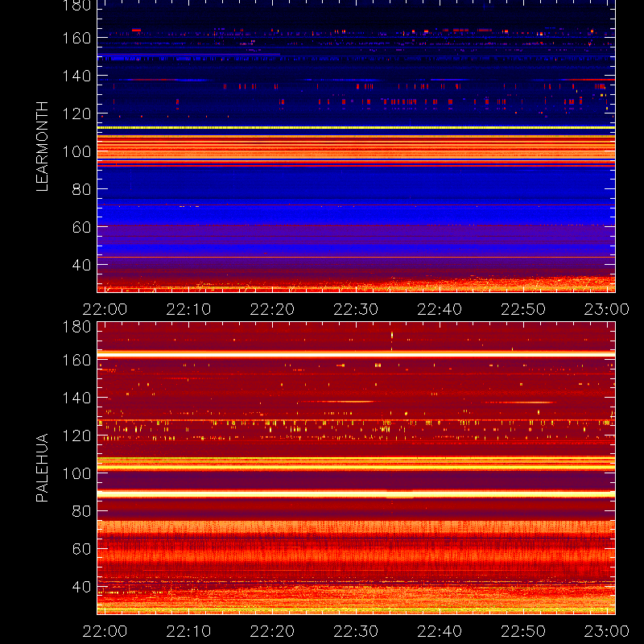Screen dimensions: 644x644
Task: Click 22:00 time label under Learmonth plot
Action: click(x=105, y=309)
